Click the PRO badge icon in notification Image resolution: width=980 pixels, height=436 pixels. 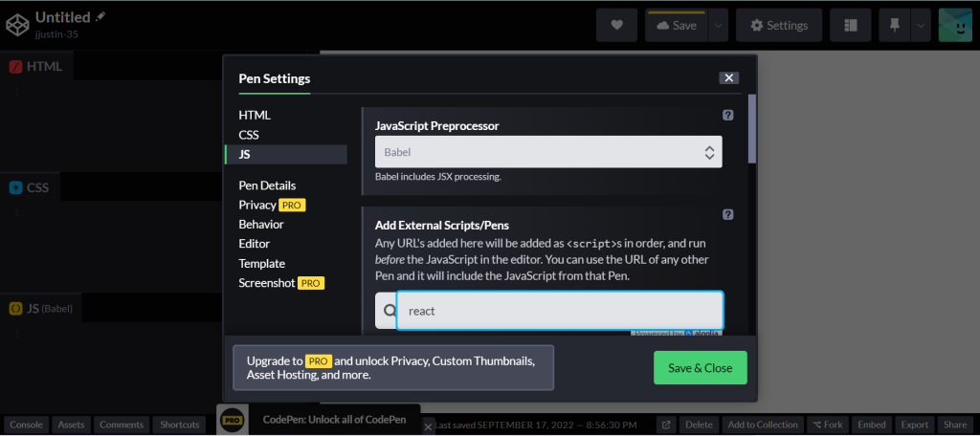(232, 421)
